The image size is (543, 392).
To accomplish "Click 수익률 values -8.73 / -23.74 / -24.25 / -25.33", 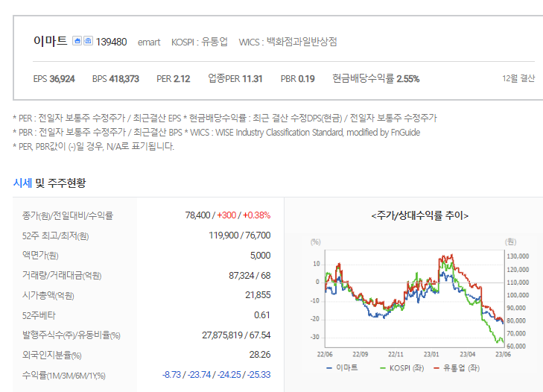I will [x=217, y=375].
